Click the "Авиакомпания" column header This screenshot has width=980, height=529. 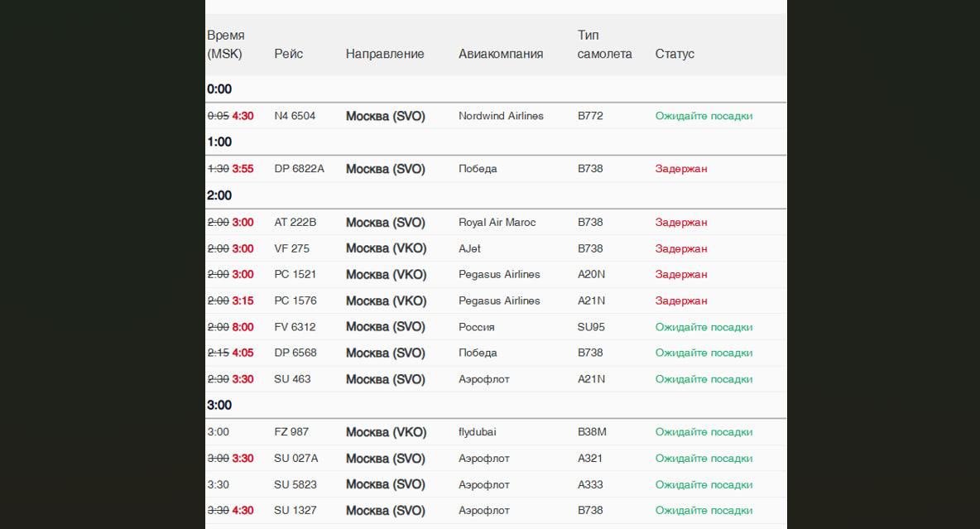click(501, 54)
